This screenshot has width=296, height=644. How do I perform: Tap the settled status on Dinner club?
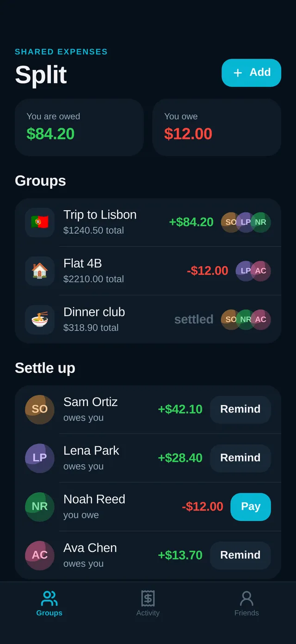tap(194, 319)
